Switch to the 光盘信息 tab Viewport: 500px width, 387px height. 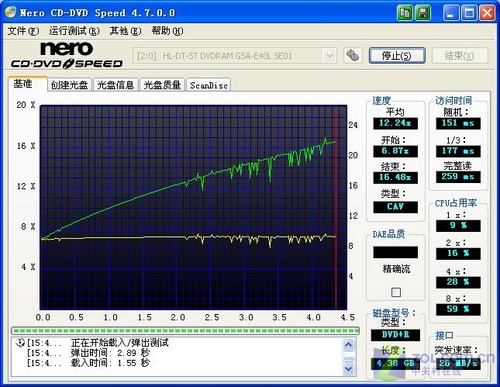pos(116,85)
